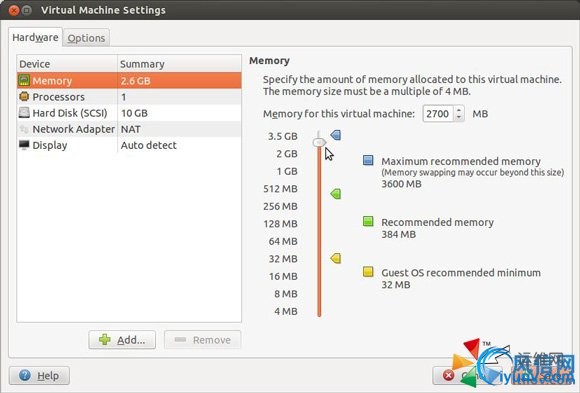Image resolution: width=580 pixels, height=393 pixels.
Task: Click the yellow Guest OS minimum legend square
Action: click(368, 272)
